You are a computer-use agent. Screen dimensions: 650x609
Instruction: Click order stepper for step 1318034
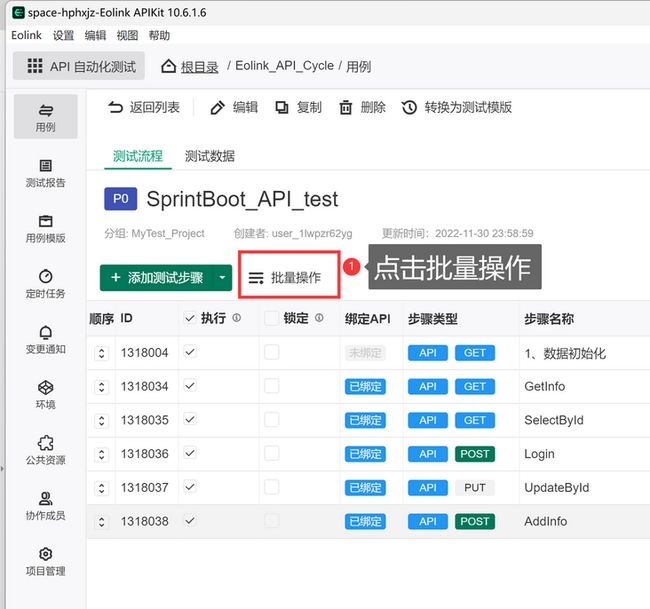pos(102,387)
